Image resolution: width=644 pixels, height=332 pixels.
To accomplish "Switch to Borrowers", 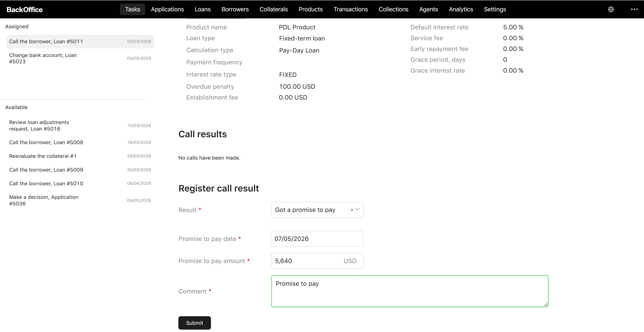I will tap(235, 9).
